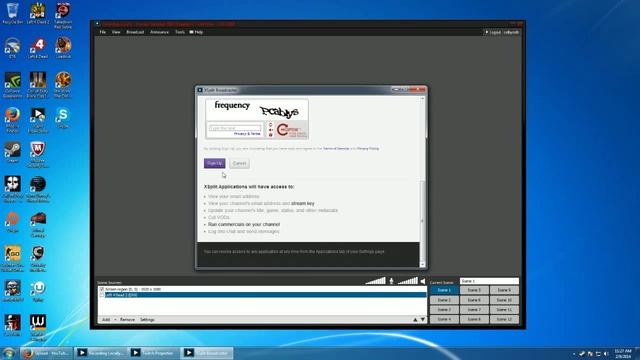Image resolution: width=640 pixels, height=360 pixels.
Task: Open the Tools menu
Action: 180,32
